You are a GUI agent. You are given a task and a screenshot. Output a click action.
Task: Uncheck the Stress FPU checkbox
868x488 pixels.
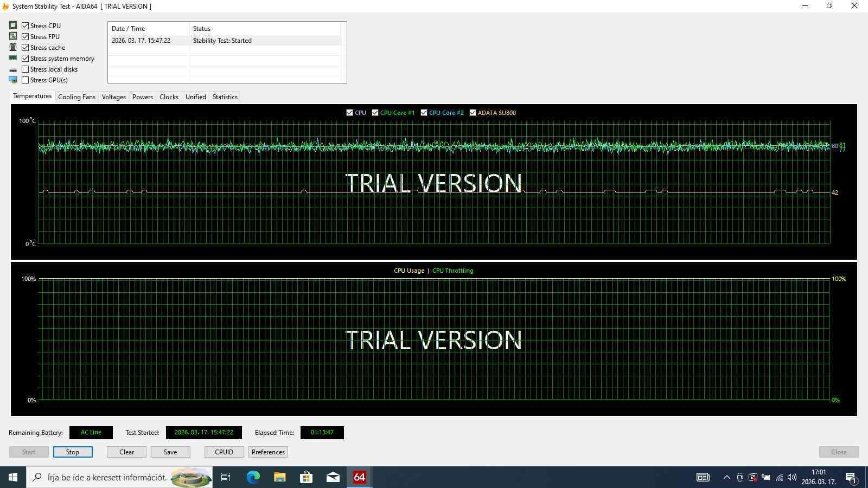(x=25, y=36)
